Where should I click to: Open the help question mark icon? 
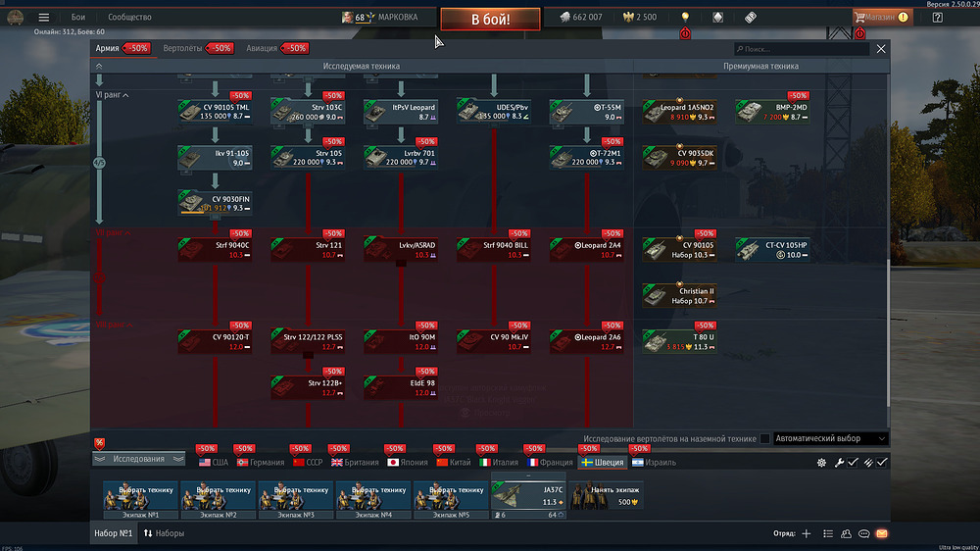[x=938, y=18]
